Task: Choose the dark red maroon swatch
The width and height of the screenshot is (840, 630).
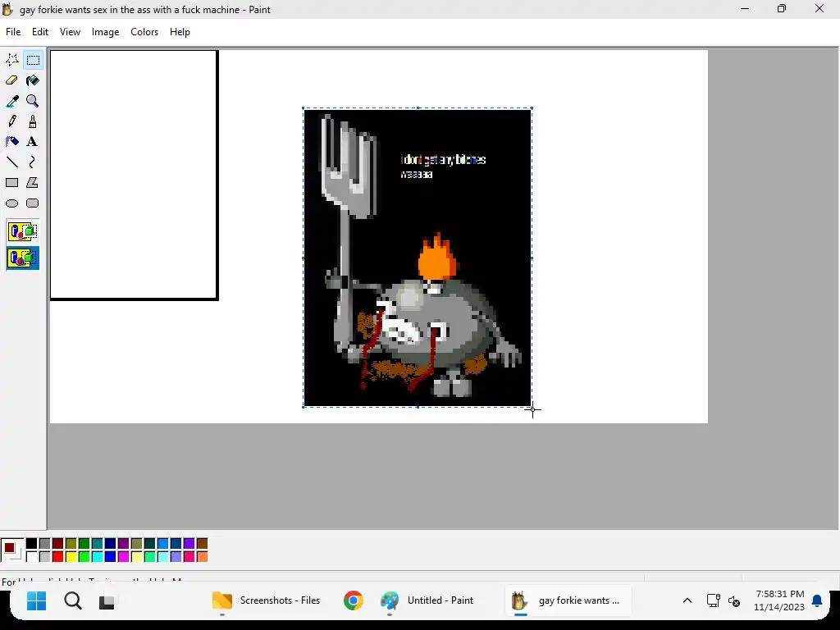Action: pyautogui.click(x=58, y=544)
